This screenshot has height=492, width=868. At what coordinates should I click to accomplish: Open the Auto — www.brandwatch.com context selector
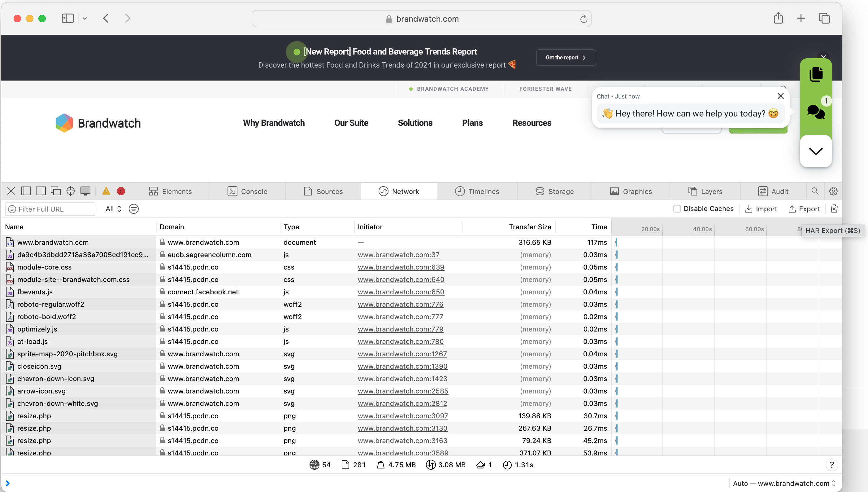pyautogui.click(x=784, y=483)
